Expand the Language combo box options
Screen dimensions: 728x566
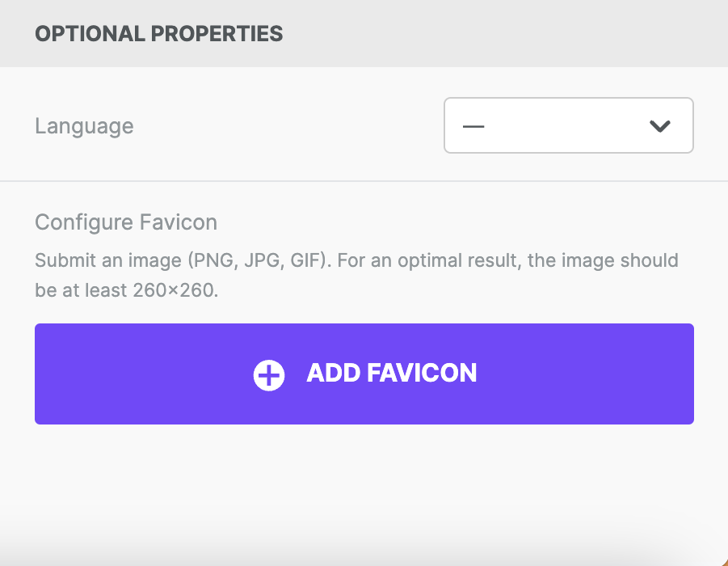click(x=569, y=125)
